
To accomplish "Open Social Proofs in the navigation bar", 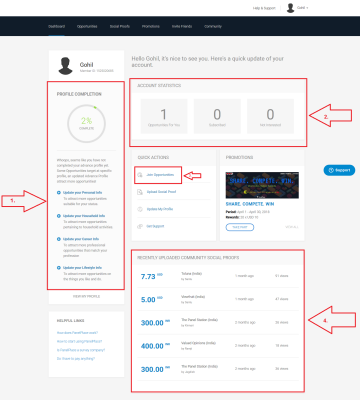I will point(120,26).
